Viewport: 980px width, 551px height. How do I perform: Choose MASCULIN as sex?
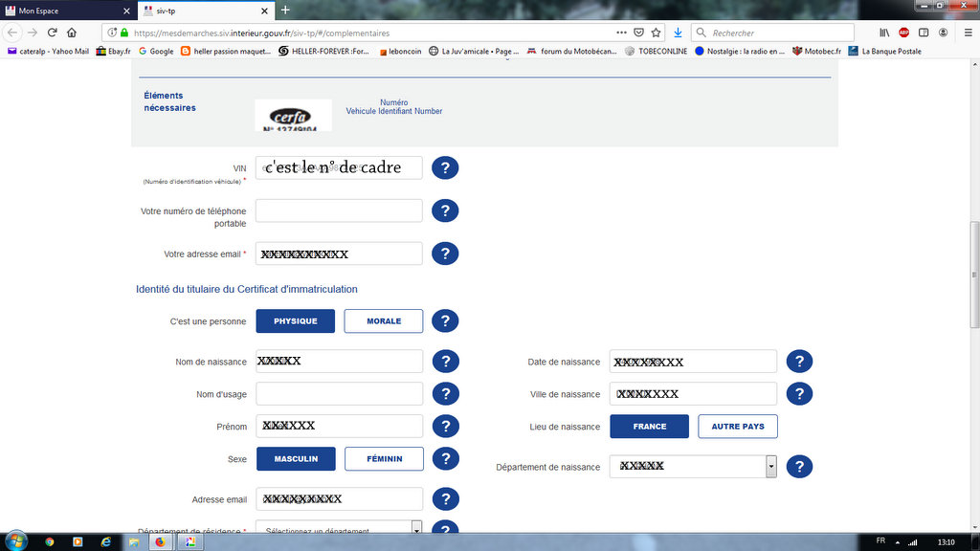click(x=297, y=458)
